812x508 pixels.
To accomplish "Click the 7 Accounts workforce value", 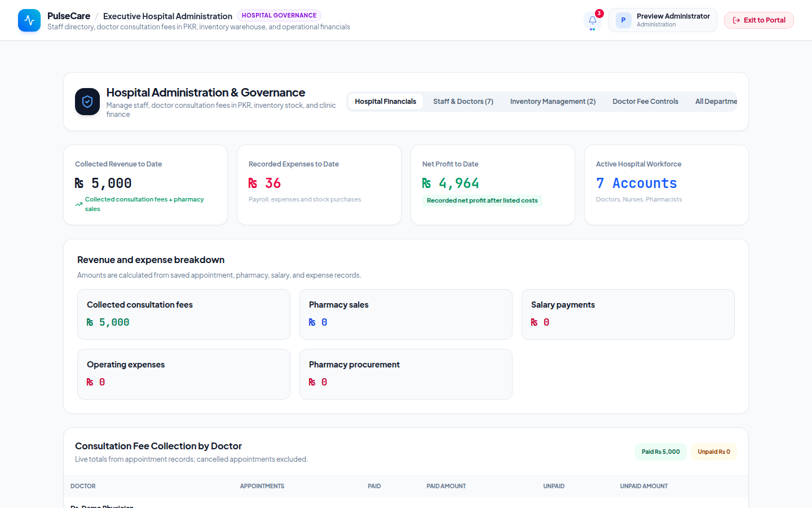I will [x=637, y=183].
